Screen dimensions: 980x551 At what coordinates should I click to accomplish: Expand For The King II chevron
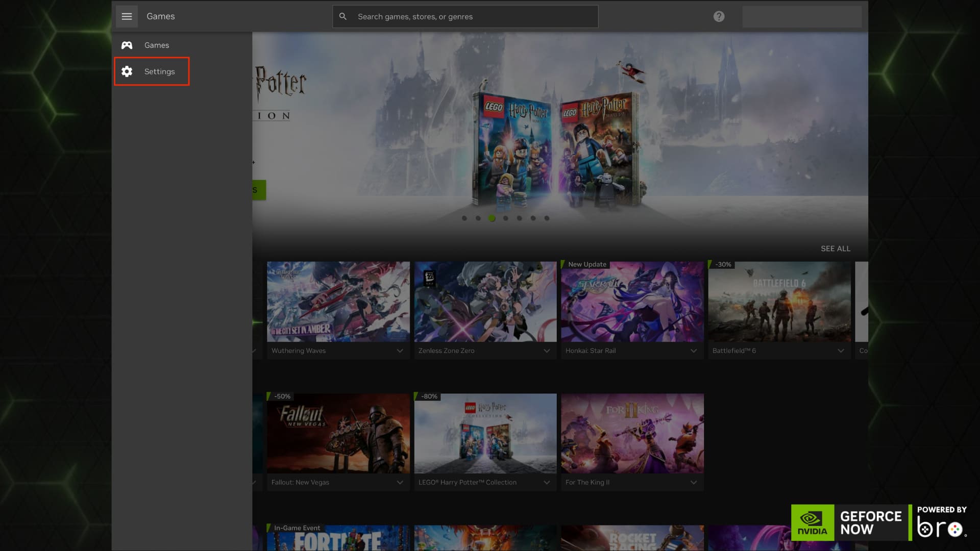(694, 483)
